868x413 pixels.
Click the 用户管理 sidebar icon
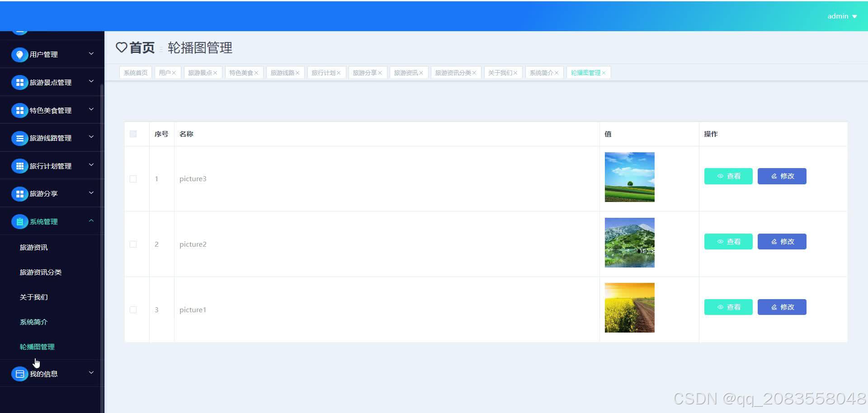pyautogui.click(x=19, y=55)
